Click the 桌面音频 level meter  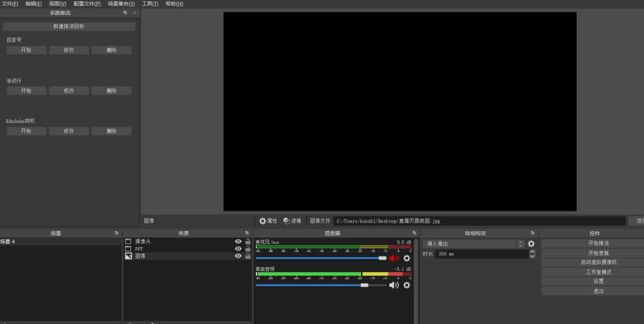333,274
